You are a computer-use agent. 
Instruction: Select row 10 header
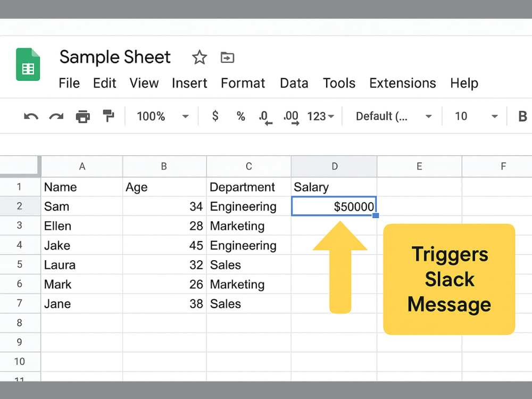pos(20,362)
